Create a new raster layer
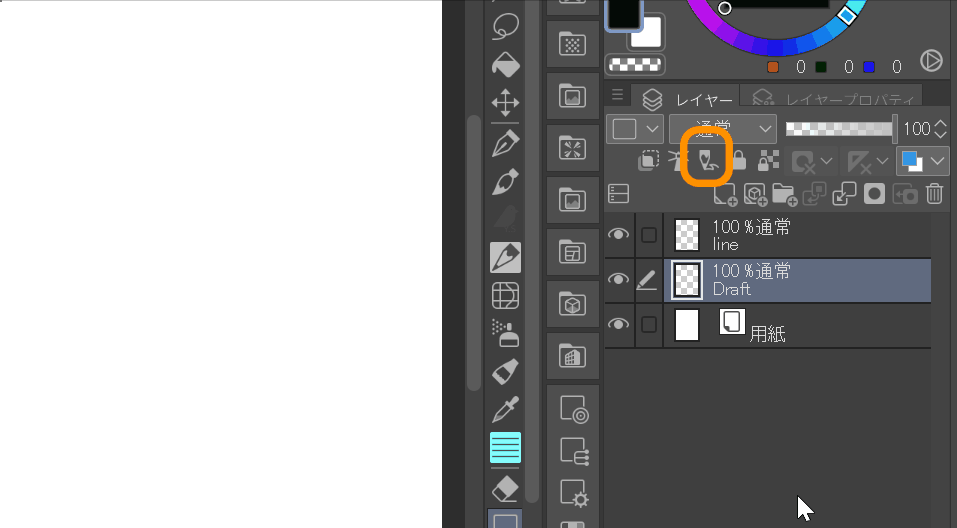The width and height of the screenshot is (957, 528). click(x=725, y=194)
